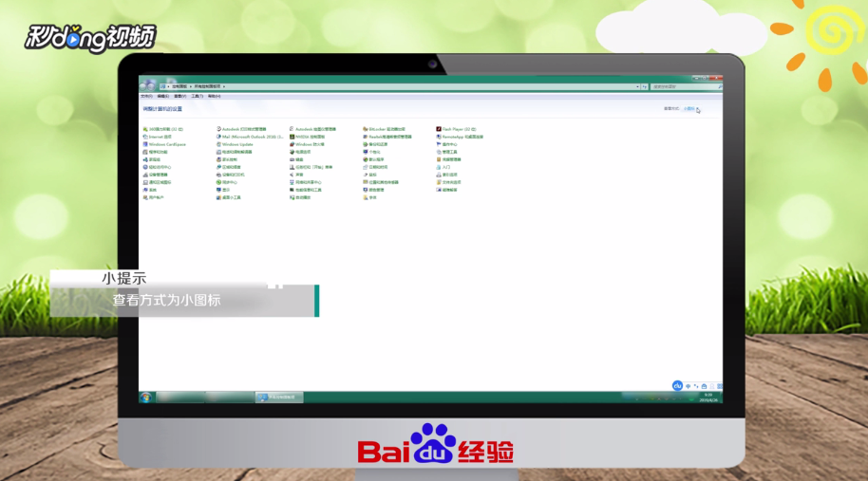
Task: Open Autodesk 绘图仪管理器 plotter manager
Action: pos(312,129)
